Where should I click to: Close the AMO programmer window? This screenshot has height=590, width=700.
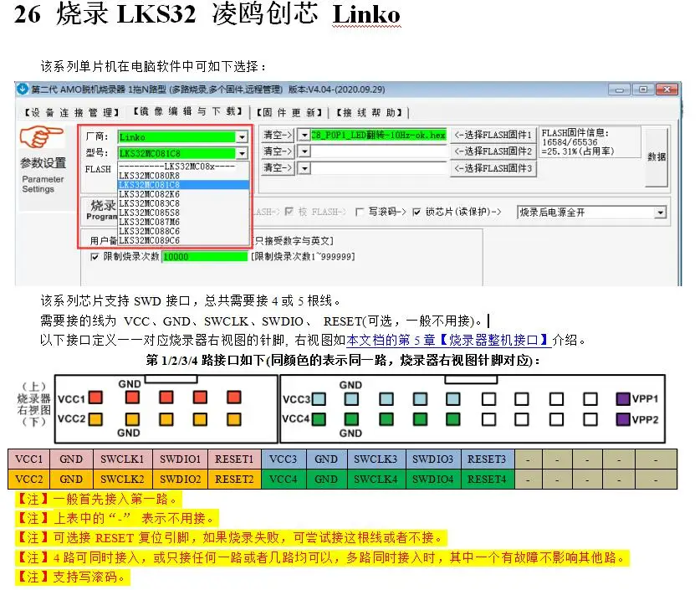[667, 90]
